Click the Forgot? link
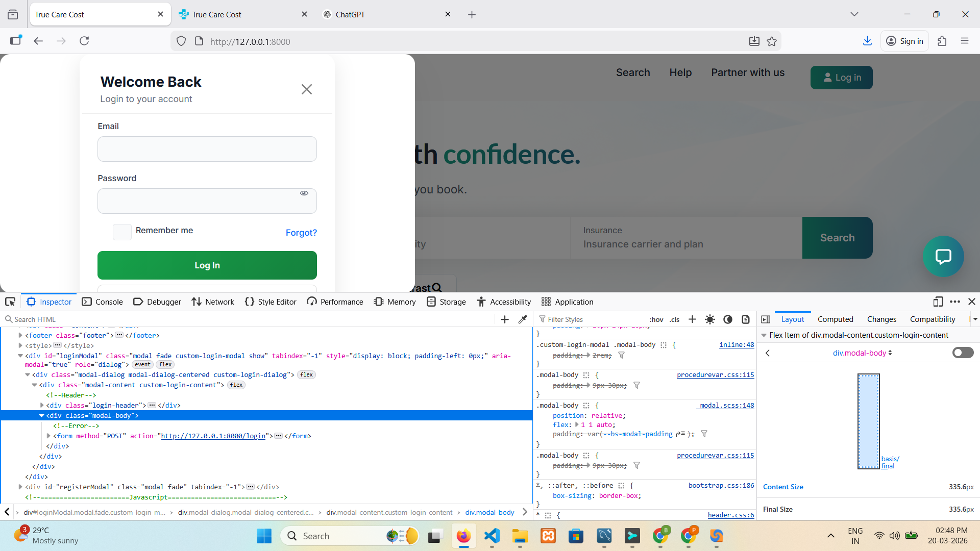Viewport: 980px width, 551px height. 301,233
